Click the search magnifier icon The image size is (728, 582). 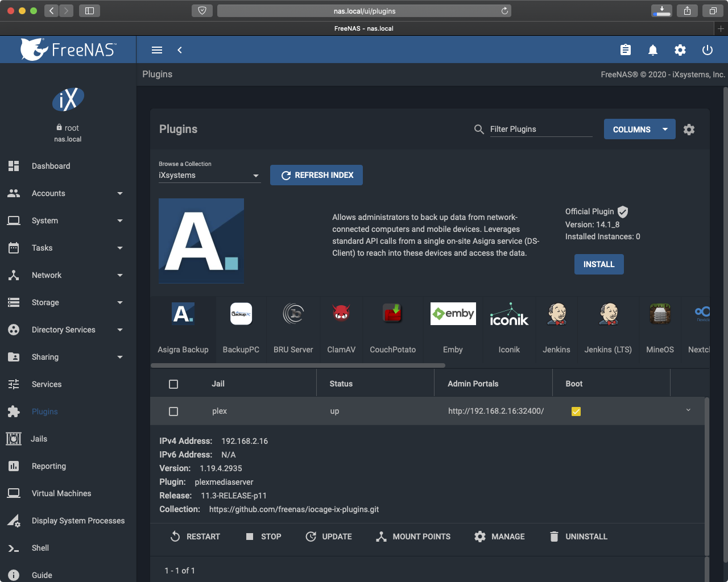tap(479, 130)
